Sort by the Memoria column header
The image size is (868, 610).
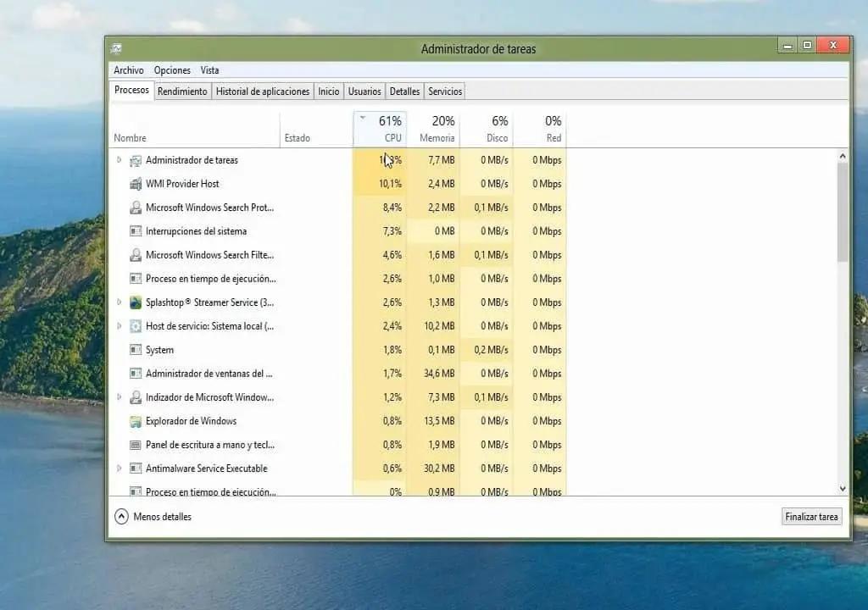pos(433,129)
